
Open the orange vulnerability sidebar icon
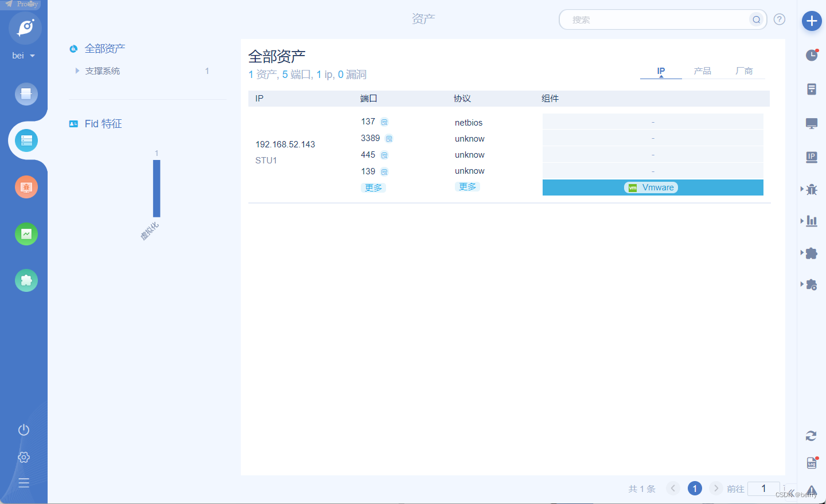(26, 187)
